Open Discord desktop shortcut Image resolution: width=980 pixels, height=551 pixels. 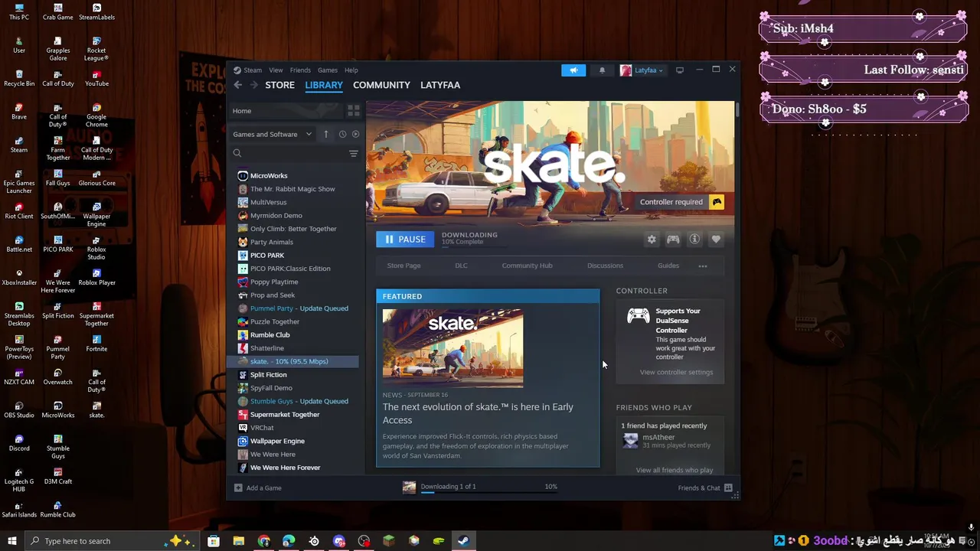19,442
